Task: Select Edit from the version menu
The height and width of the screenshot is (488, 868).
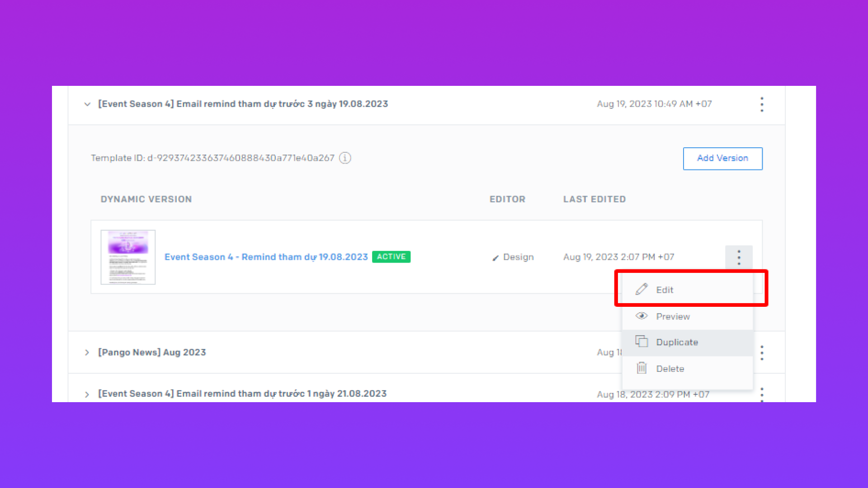Action: tap(665, 290)
